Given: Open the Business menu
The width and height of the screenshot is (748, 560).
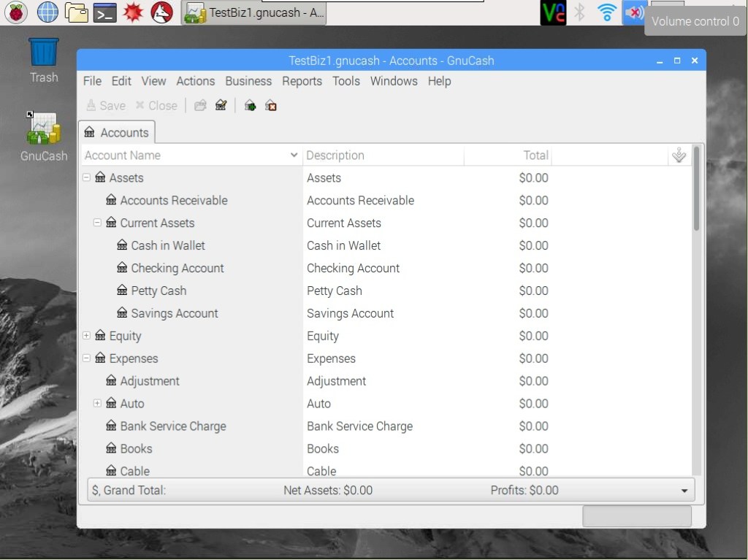Looking at the screenshot, I should tap(248, 81).
